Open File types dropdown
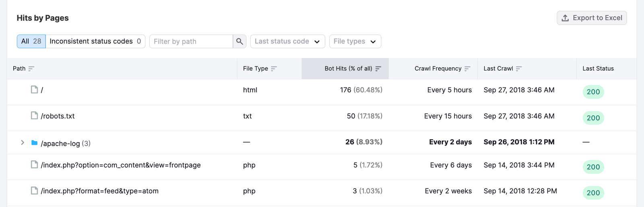The image size is (644, 207). pos(355,41)
